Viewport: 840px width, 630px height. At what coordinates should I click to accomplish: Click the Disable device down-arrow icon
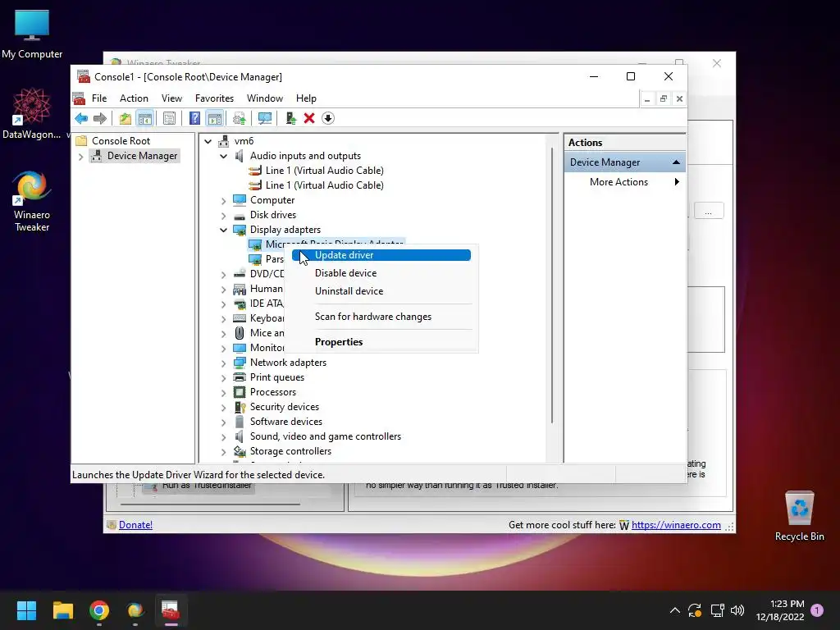tap(328, 118)
